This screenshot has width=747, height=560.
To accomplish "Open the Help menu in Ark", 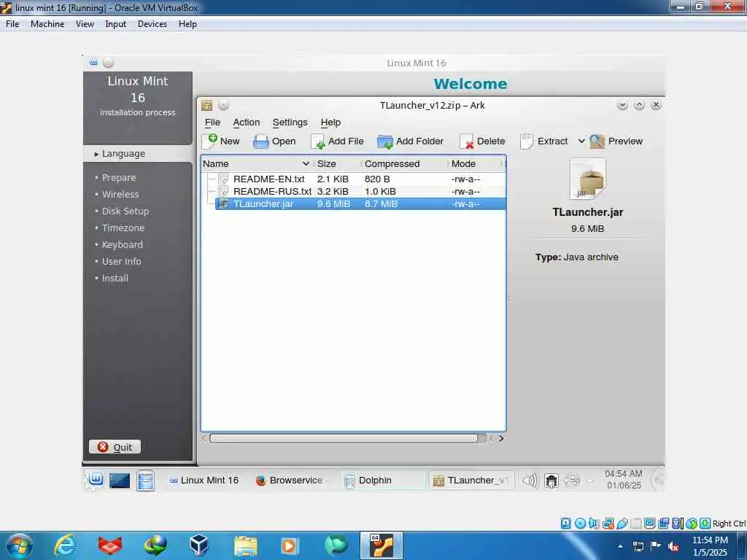I will click(330, 122).
